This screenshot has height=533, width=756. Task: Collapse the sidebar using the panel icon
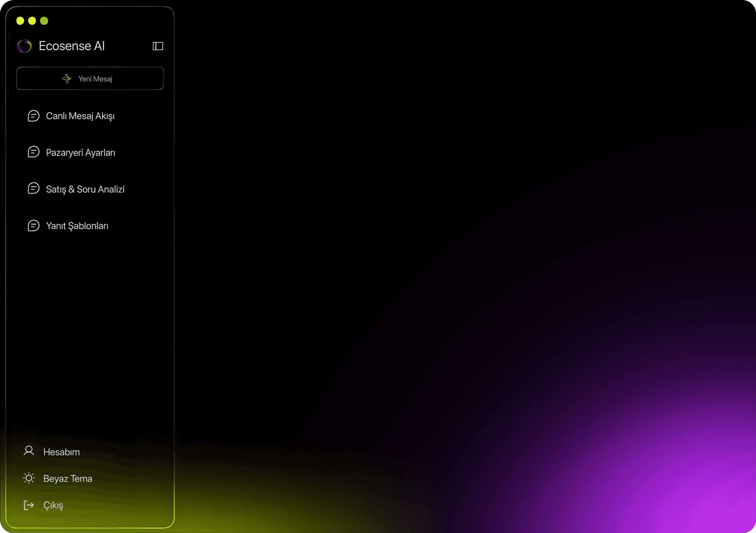pos(158,46)
